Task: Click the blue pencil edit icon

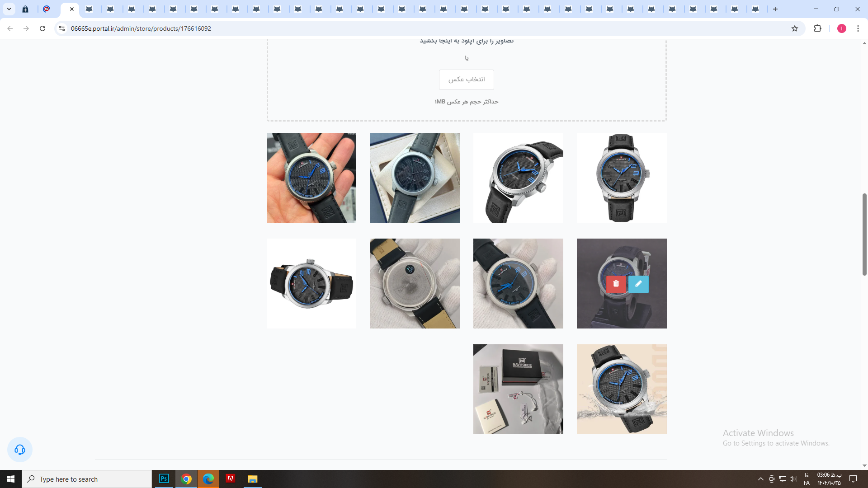Action: click(x=638, y=284)
